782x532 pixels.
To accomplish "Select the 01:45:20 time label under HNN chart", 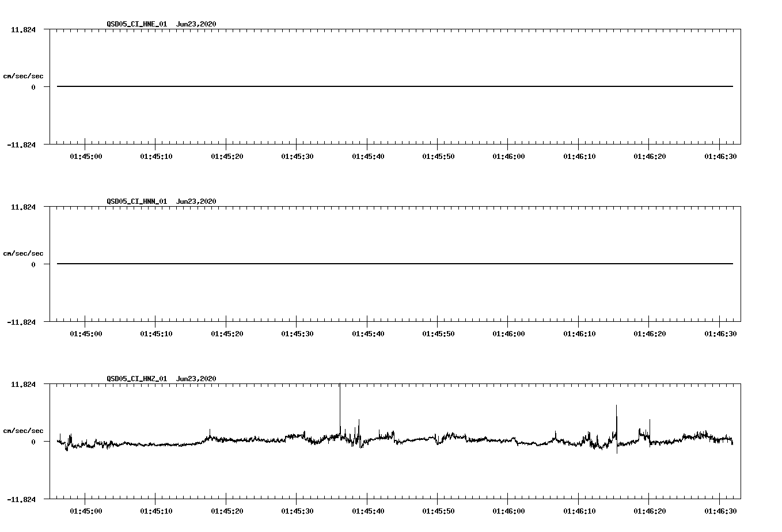I will [227, 333].
